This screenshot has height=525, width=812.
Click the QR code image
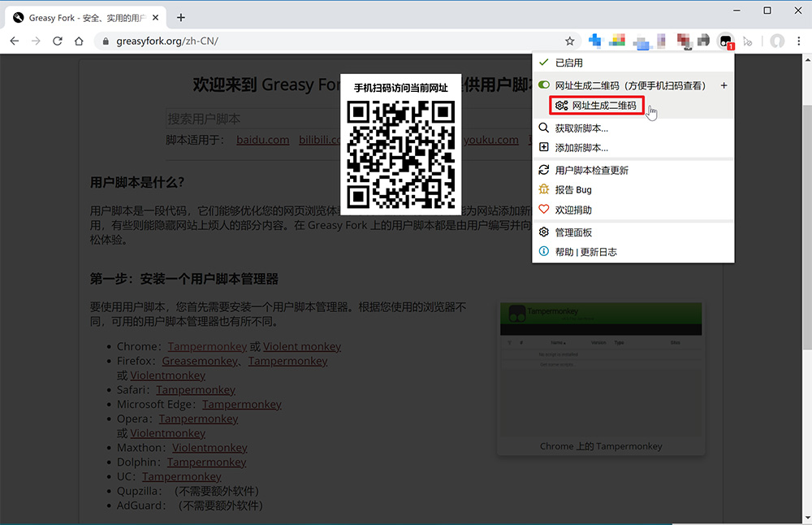[400, 156]
